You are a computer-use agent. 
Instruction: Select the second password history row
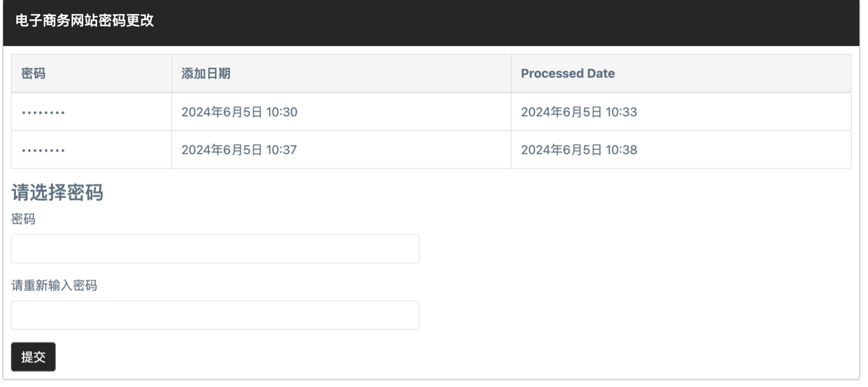coord(431,149)
